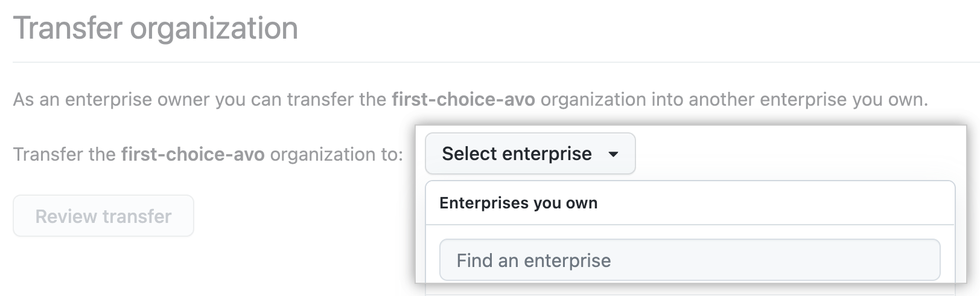Click 'Select enterprise' text inside the button
The width and height of the screenshot is (980, 296).
coord(517,153)
